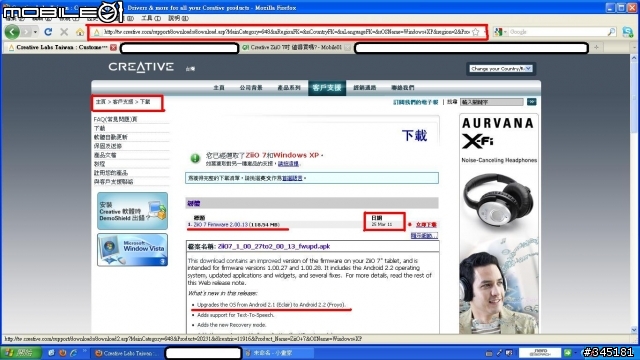Screen dimensions: 640x360
Task: Open contact customer support sidebar link
Action: [113, 182]
